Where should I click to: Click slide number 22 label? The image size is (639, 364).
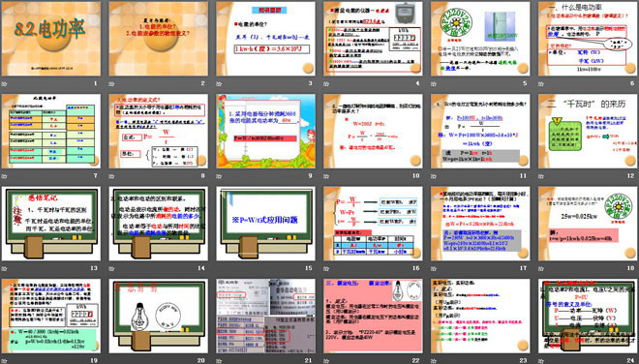point(416,360)
